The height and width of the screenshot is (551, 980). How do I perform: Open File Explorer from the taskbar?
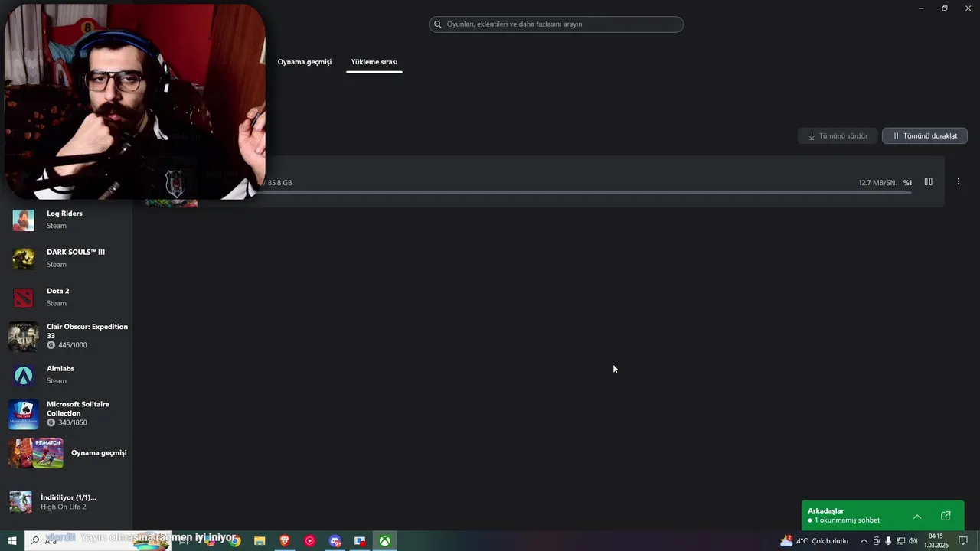tap(260, 541)
